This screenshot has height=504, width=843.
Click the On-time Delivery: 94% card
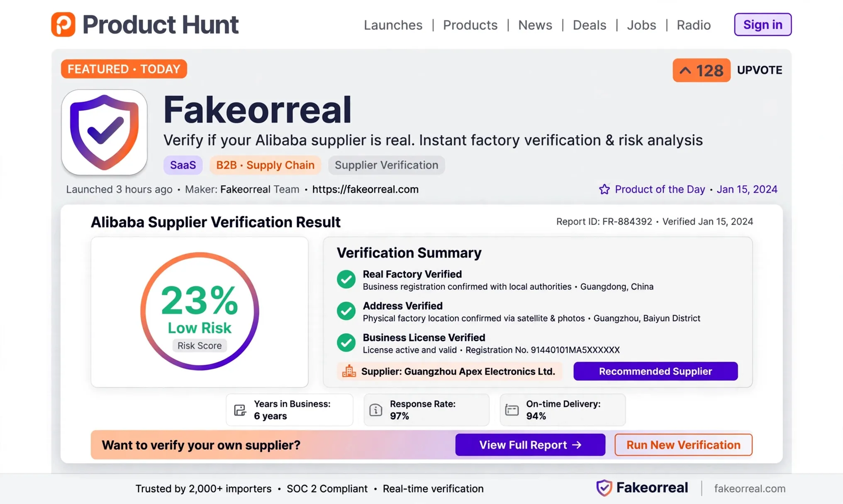pos(563,410)
